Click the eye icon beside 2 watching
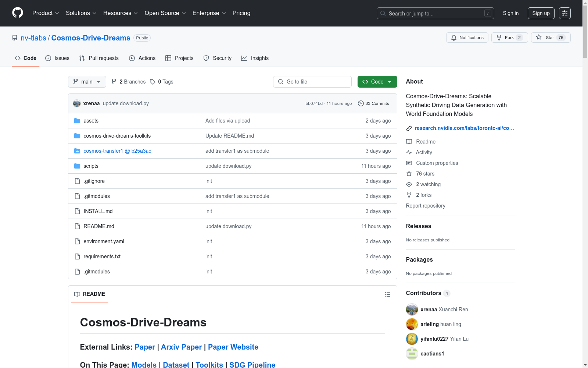 tap(409, 184)
